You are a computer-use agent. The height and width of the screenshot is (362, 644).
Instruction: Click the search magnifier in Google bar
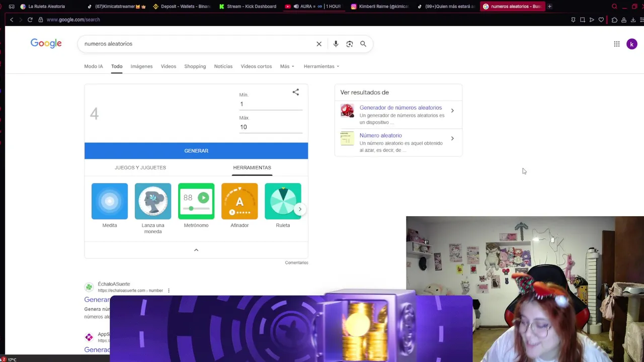363,44
